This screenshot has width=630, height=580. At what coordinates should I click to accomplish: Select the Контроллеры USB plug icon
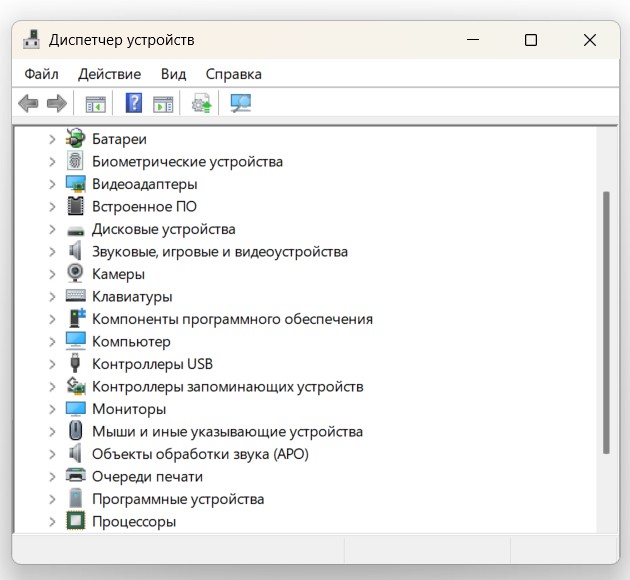tap(75, 363)
